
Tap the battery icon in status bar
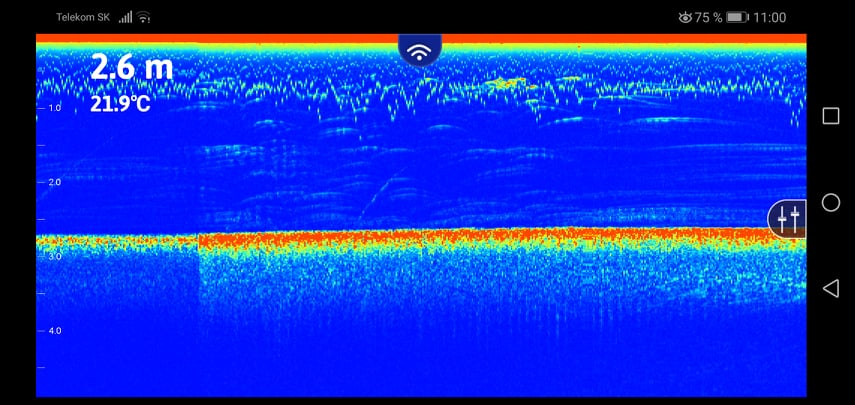point(737,17)
